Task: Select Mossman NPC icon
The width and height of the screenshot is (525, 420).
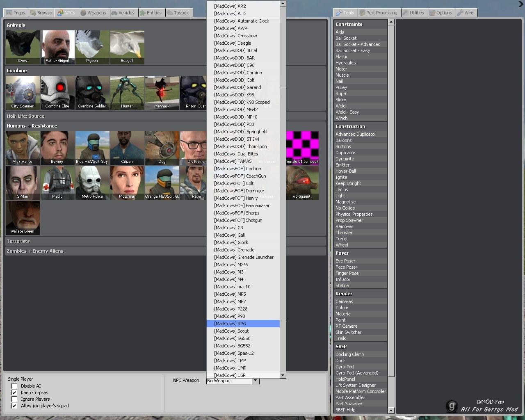Action: (x=127, y=183)
